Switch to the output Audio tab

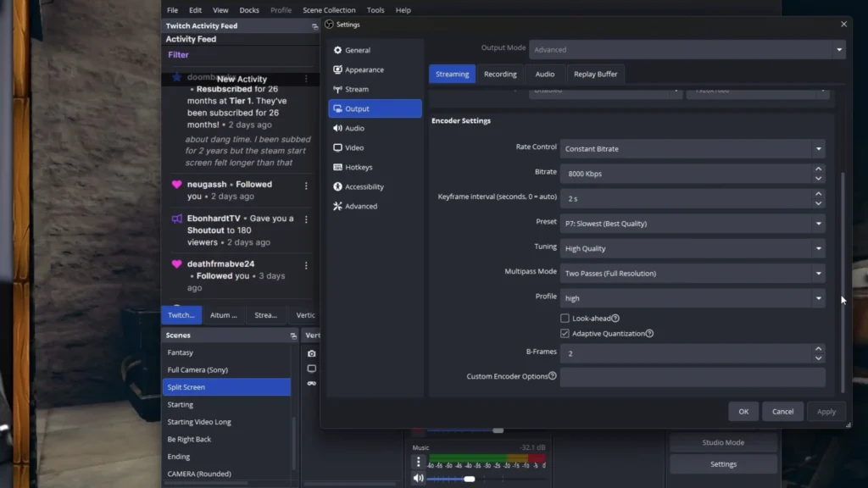point(545,75)
